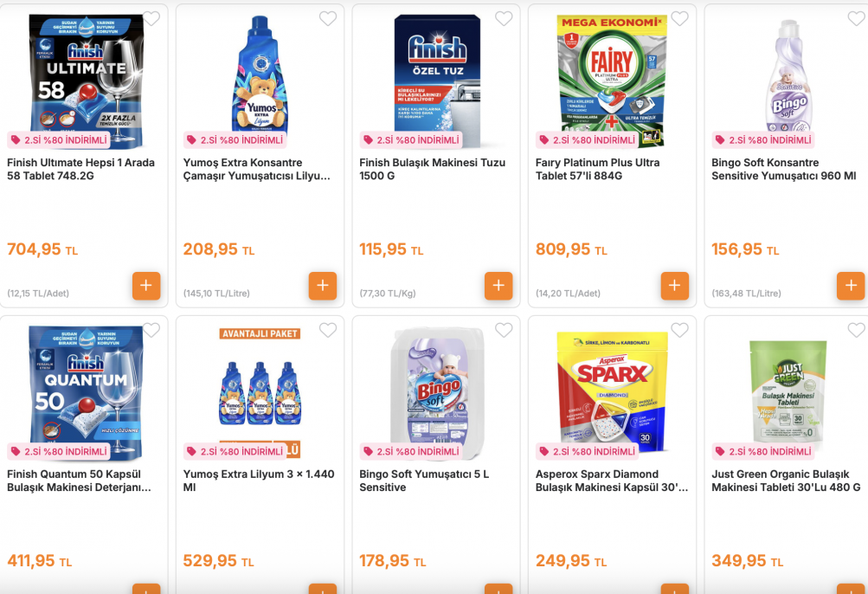Favorite the Asperox Sparx Diamond capsules

(x=679, y=330)
